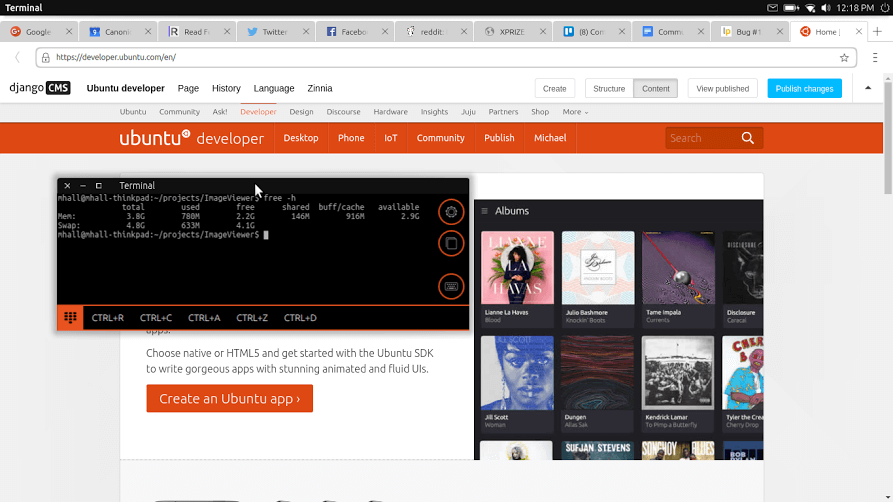Bookmark page with the star icon

[844, 57]
